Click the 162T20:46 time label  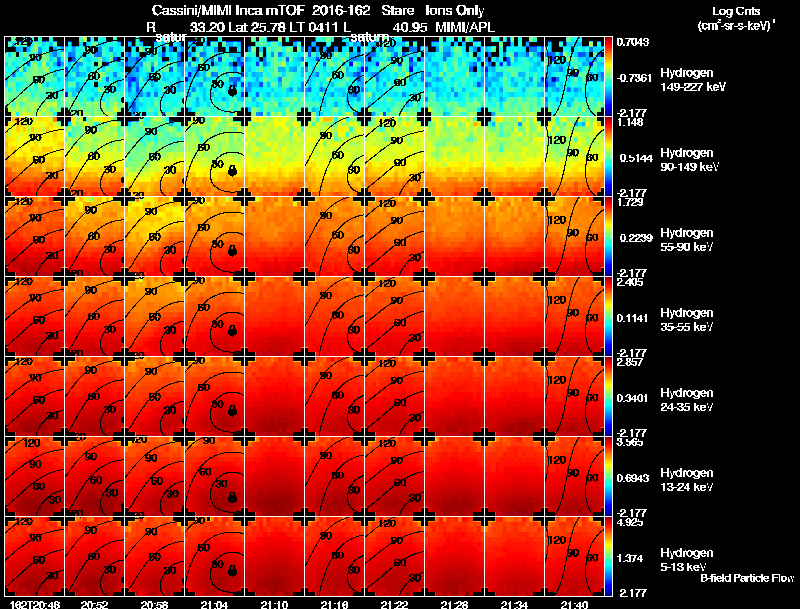click(34, 605)
